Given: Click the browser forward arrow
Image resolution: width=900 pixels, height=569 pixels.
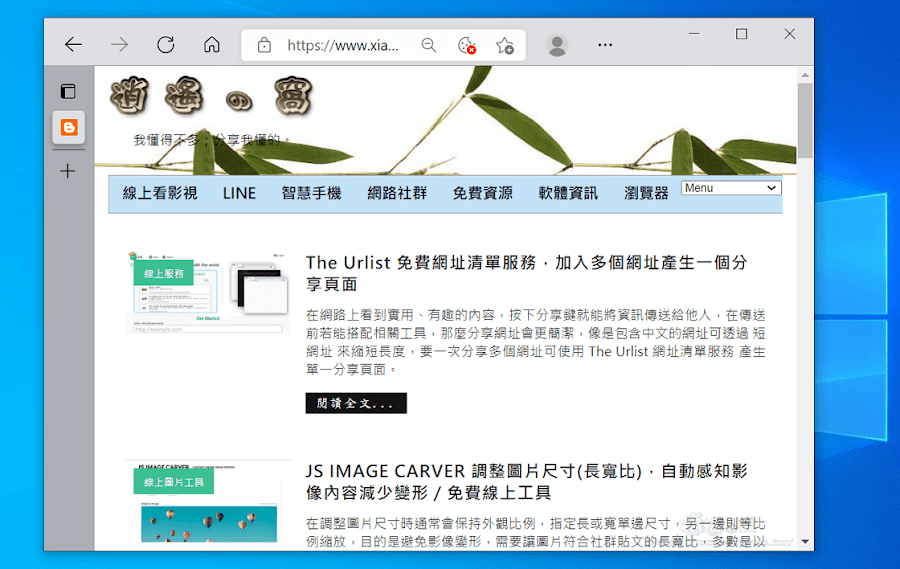Looking at the screenshot, I should pos(119,45).
